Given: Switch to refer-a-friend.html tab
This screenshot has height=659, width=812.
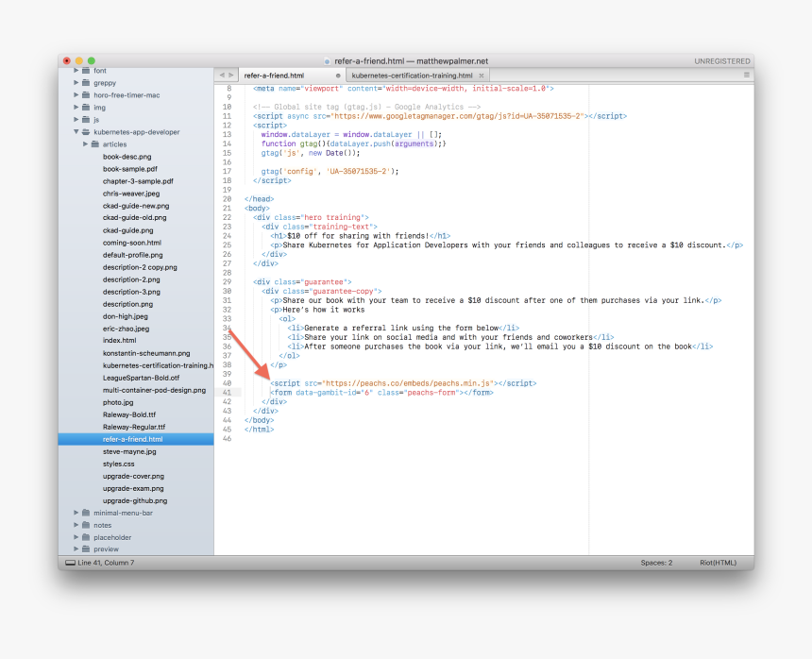Looking at the screenshot, I should coord(274,76).
